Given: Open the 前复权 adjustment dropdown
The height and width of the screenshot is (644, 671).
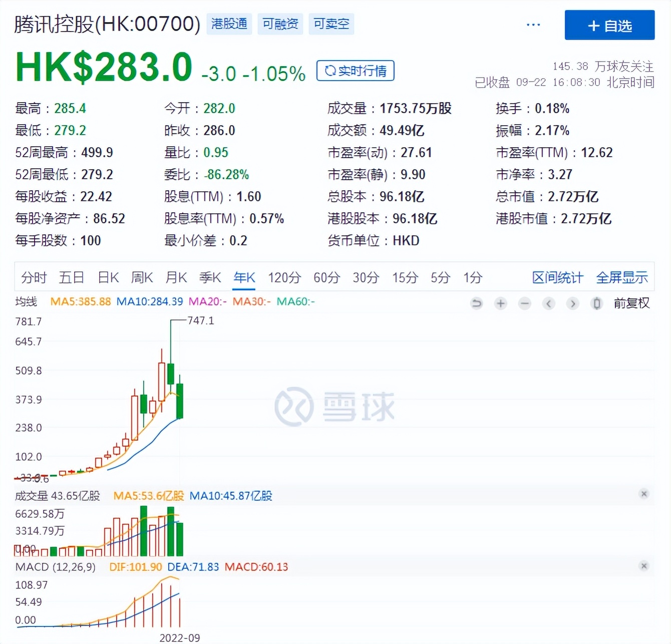Looking at the screenshot, I should pos(631,303).
